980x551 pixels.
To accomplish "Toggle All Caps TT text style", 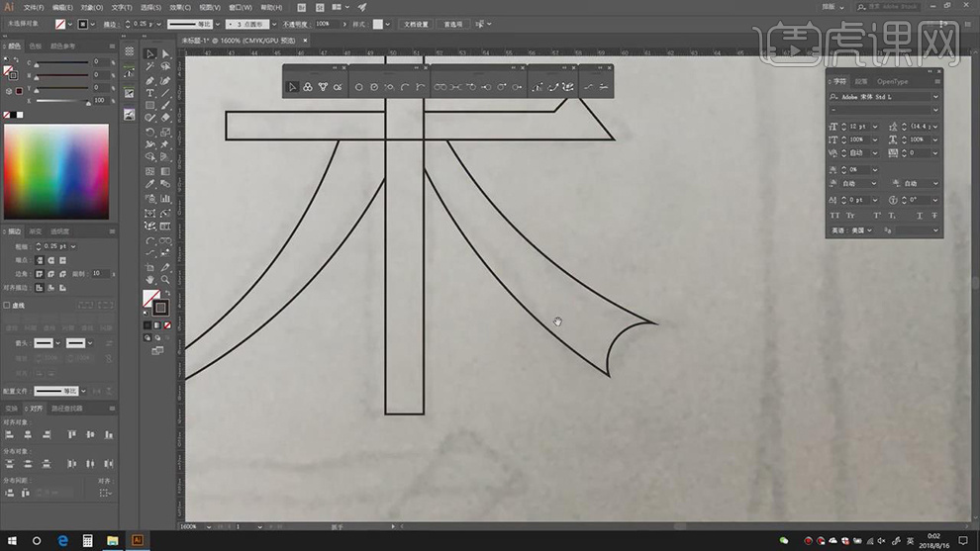I will 834,216.
